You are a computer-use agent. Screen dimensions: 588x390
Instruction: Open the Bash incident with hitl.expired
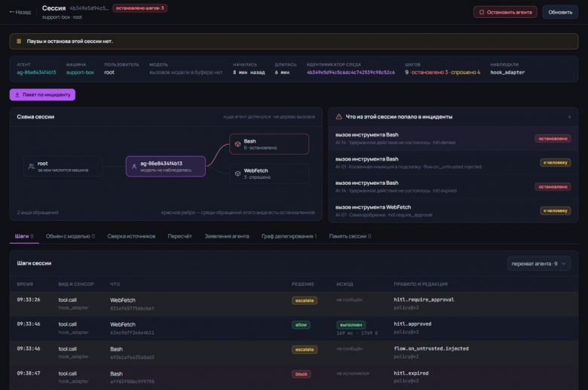[453, 186]
